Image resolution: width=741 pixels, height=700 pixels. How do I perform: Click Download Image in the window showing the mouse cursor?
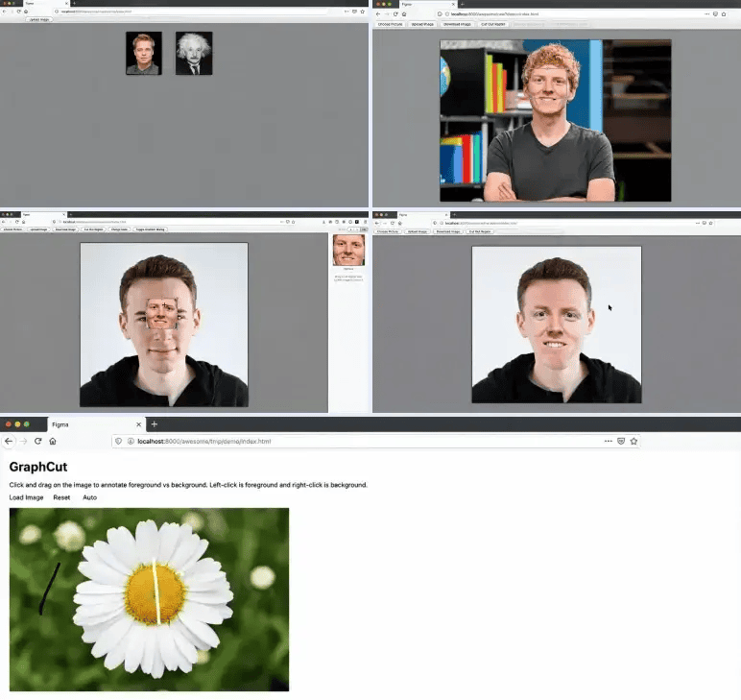pos(448,231)
